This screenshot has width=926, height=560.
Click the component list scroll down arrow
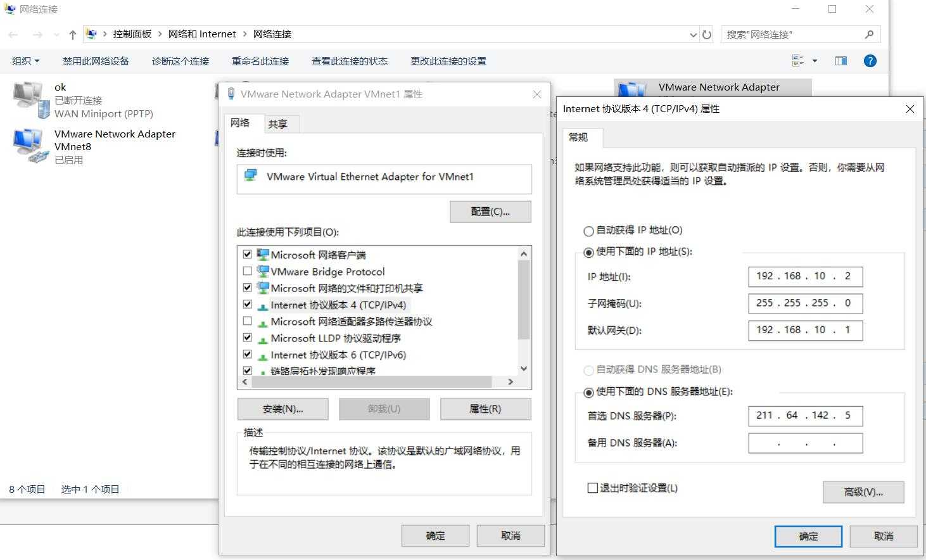524,369
